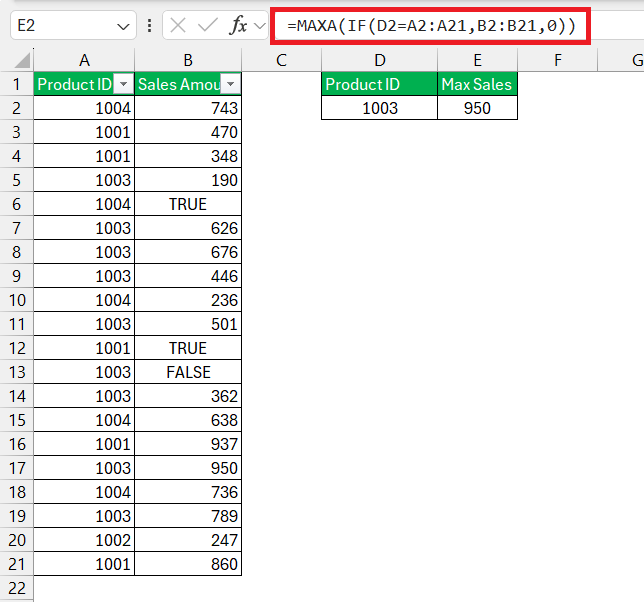Click cell B7 with value 626
This screenshot has height=602, width=644.
[x=188, y=228]
